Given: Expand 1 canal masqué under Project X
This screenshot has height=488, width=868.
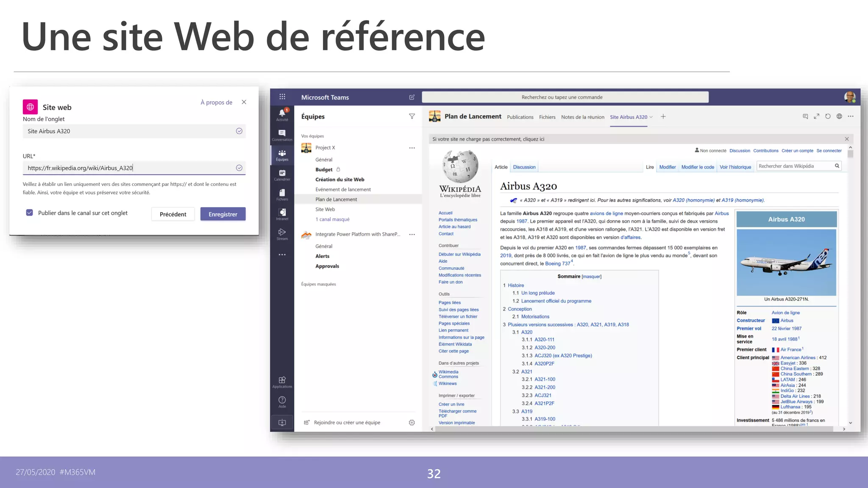Looking at the screenshot, I should (332, 219).
